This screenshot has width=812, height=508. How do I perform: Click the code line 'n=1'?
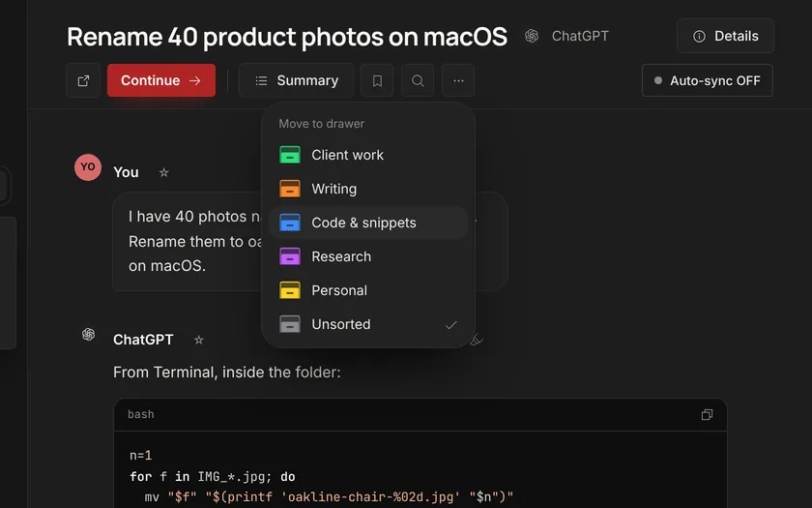click(141, 456)
